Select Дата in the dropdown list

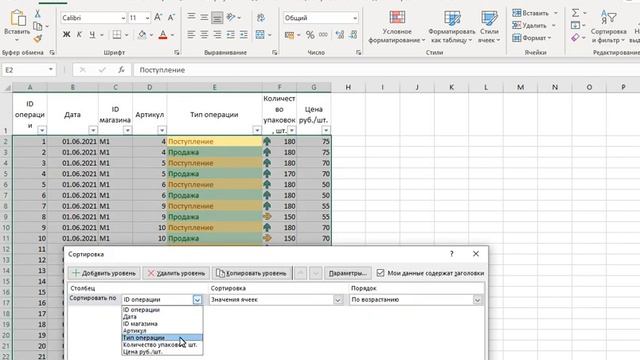click(162, 316)
